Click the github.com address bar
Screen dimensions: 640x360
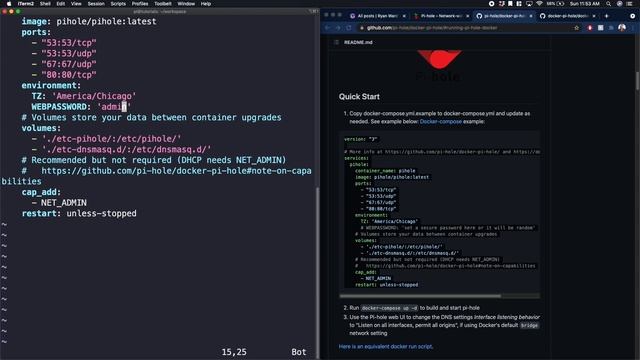point(469,28)
